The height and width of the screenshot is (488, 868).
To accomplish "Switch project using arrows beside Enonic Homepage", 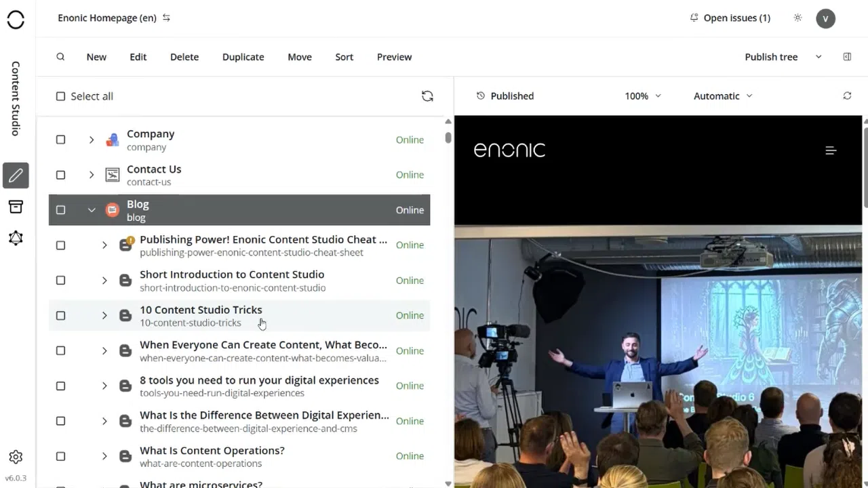I will (167, 18).
